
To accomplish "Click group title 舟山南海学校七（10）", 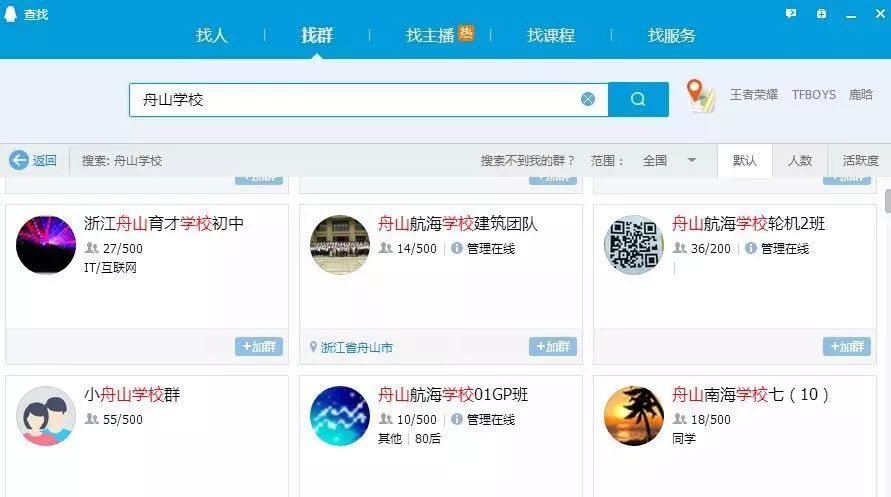I will point(751,395).
